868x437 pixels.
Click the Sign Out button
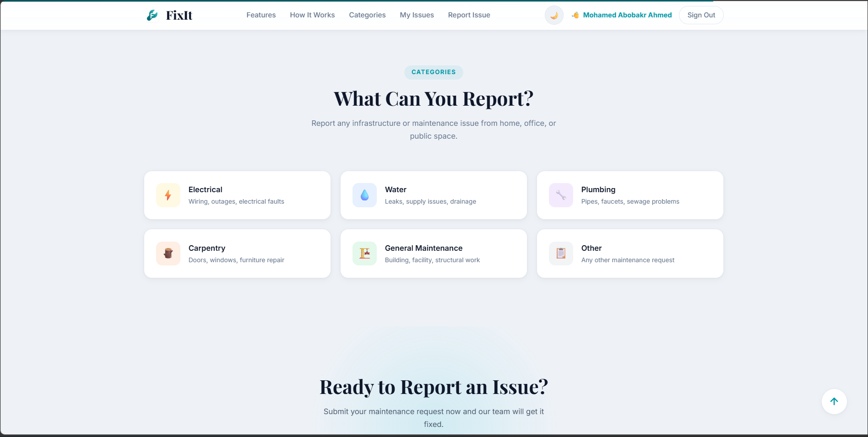(x=701, y=15)
